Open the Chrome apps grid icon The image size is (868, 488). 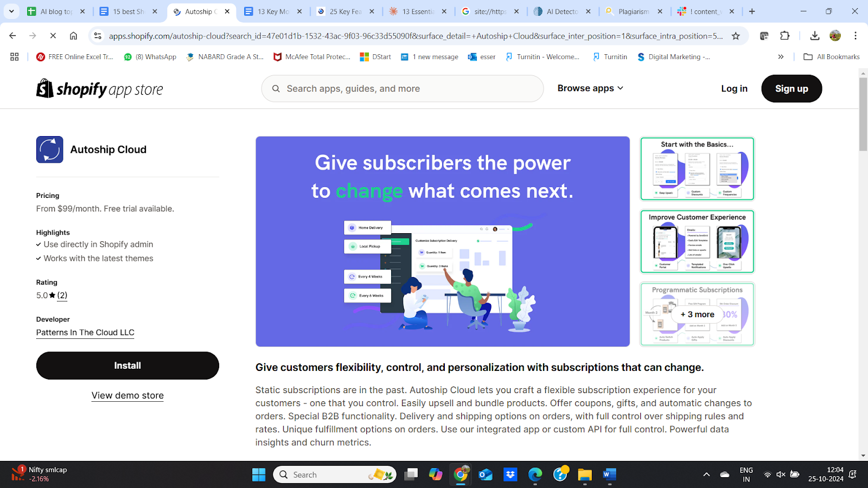coord(15,56)
